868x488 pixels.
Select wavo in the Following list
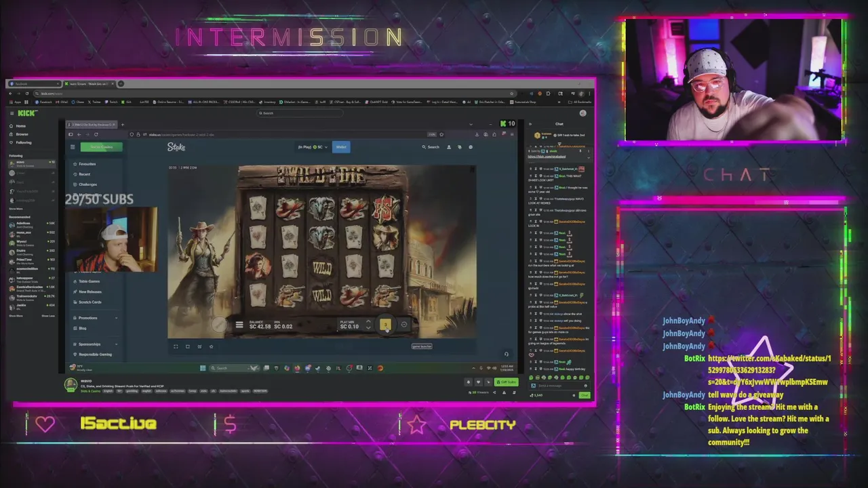(32, 163)
